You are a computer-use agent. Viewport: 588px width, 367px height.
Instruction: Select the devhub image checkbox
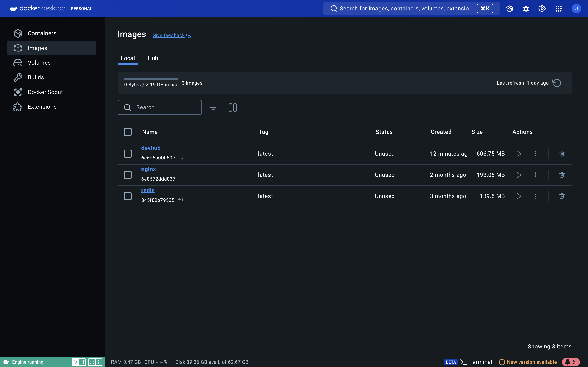(x=128, y=154)
